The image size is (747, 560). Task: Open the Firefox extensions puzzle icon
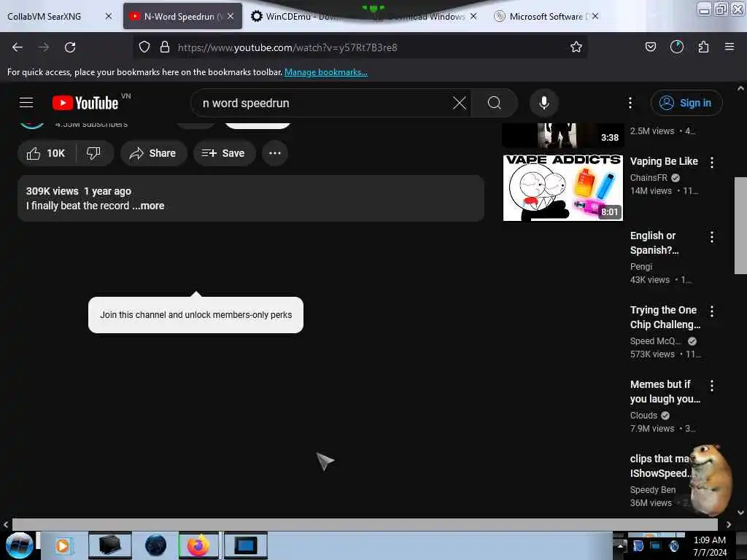coord(703,47)
